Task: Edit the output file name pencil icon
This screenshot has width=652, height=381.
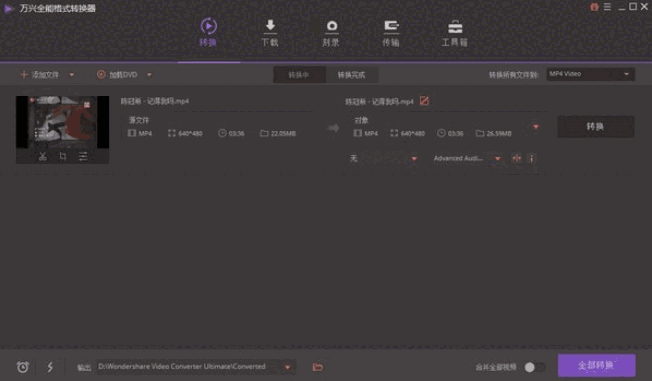Action: (x=424, y=101)
